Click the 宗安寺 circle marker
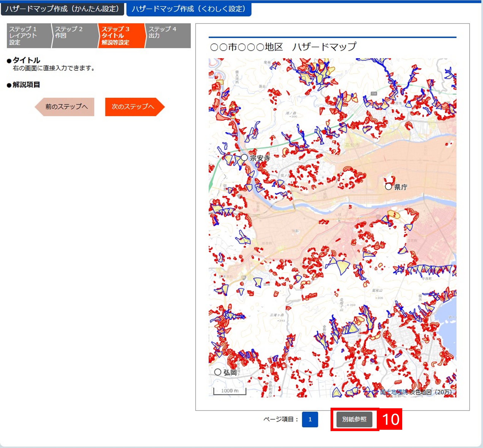Image resolution: width=483 pixels, height=448 pixels. click(244, 158)
